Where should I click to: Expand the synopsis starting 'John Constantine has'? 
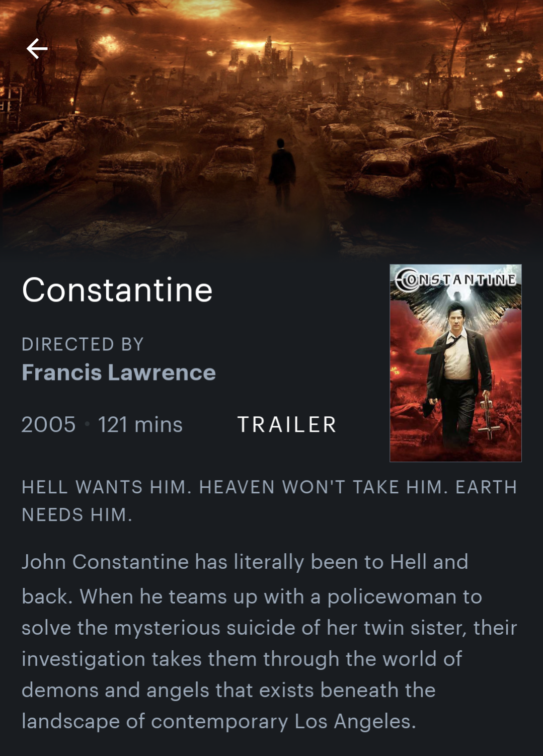(x=269, y=641)
